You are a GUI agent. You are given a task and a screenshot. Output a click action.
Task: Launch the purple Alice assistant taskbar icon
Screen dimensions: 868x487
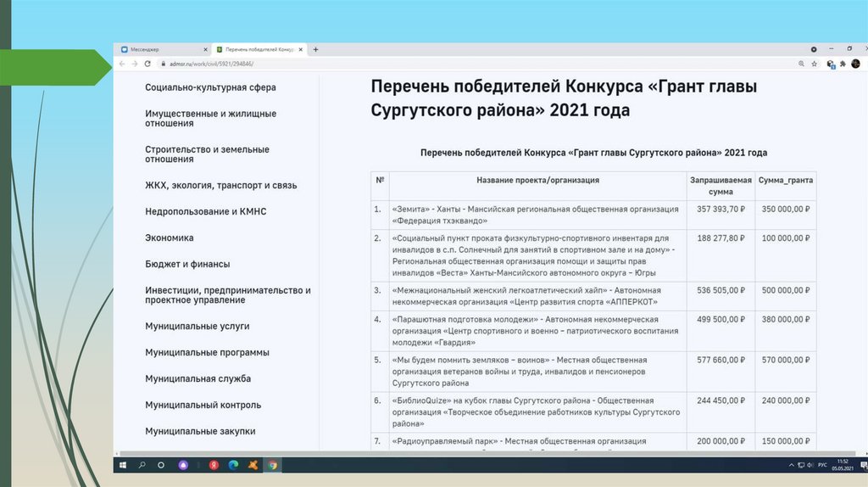pos(183,465)
